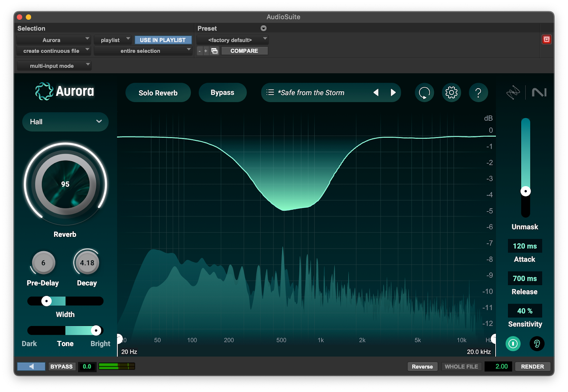Click the Selection header label

coord(31,28)
